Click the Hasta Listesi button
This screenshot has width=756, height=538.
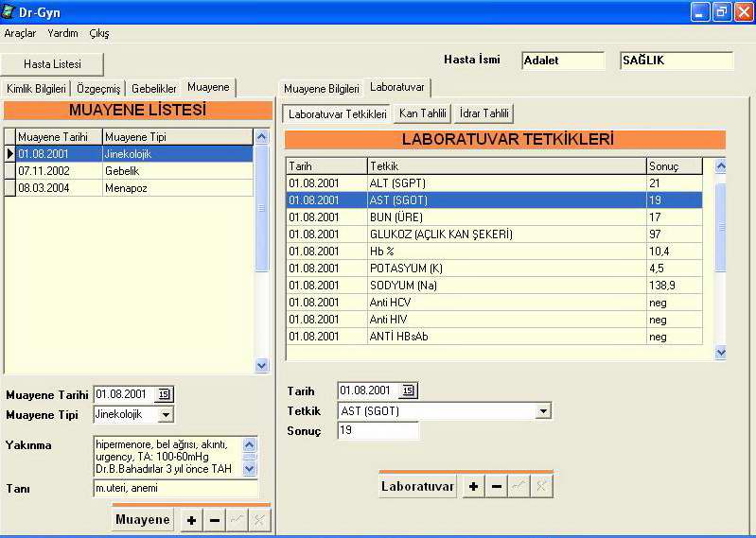click(52, 64)
